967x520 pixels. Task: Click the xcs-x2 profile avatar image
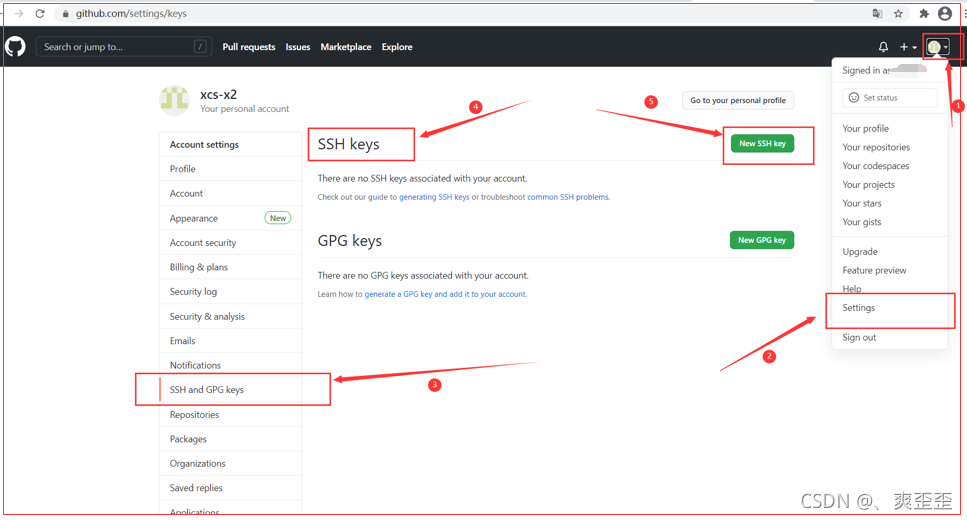175,100
